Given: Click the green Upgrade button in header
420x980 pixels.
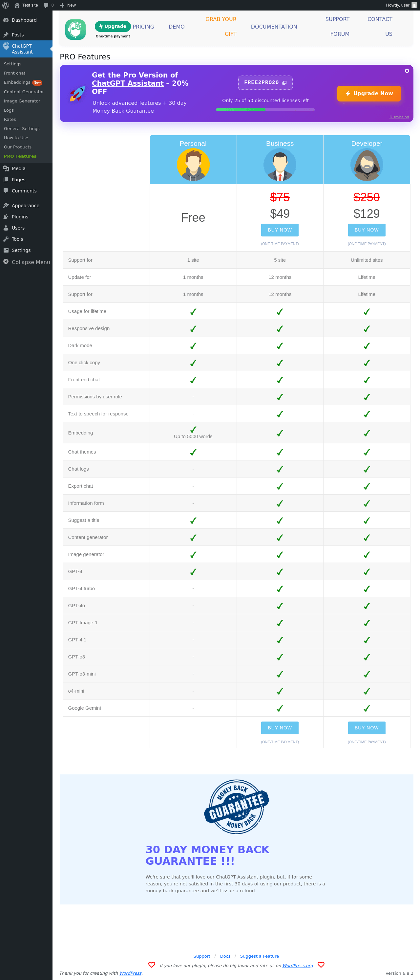Looking at the screenshot, I should 113,26.
